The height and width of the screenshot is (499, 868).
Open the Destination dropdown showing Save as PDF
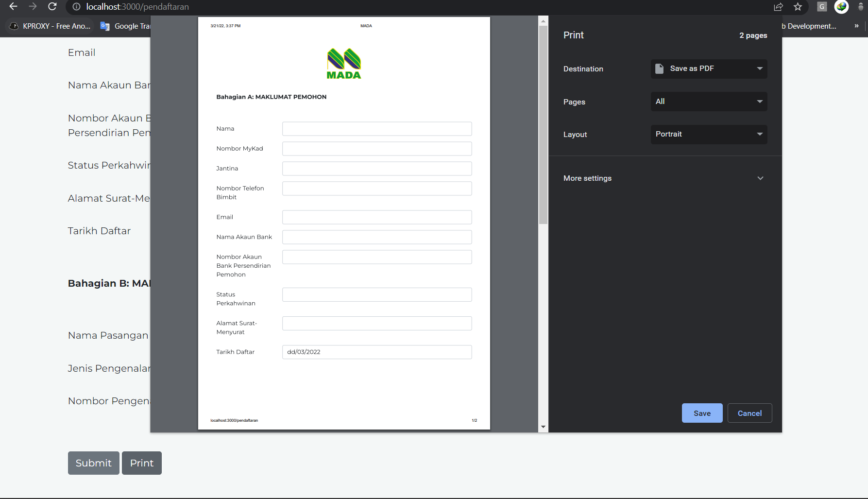(709, 69)
